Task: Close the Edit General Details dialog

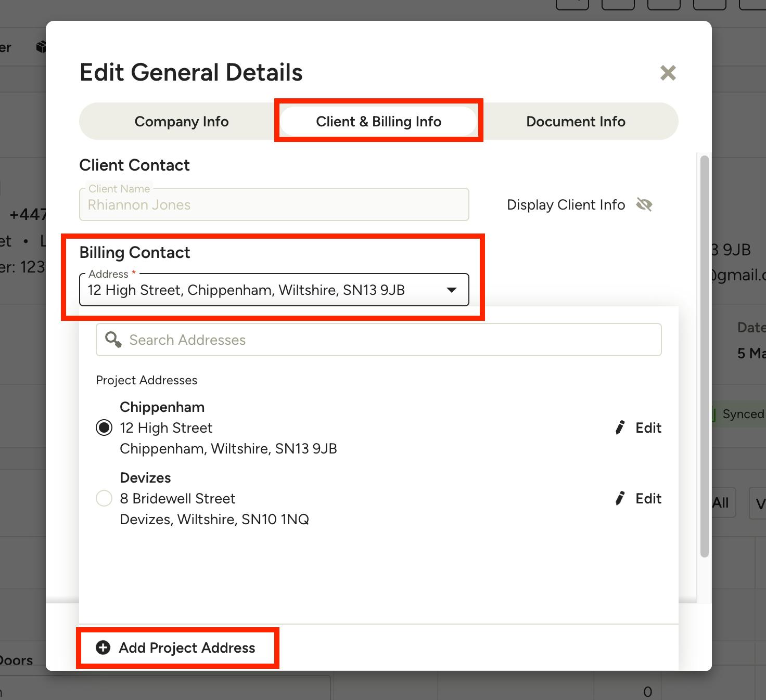Action: click(x=668, y=73)
